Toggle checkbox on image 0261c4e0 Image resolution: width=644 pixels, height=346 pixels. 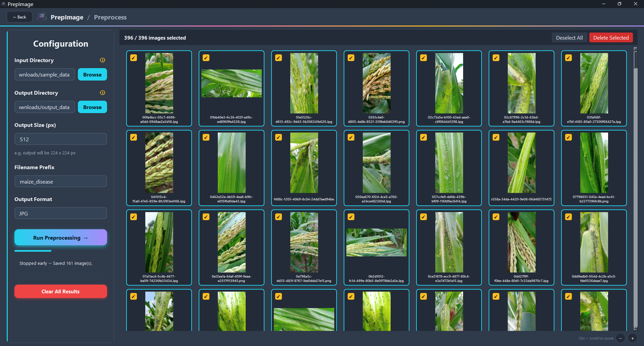[x=351, y=58]
